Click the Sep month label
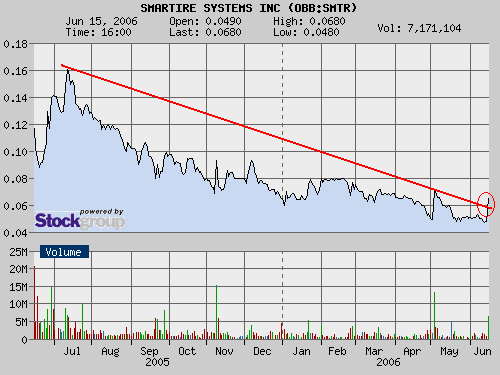This screenshot has height=375, width=500. click(149, 351)
